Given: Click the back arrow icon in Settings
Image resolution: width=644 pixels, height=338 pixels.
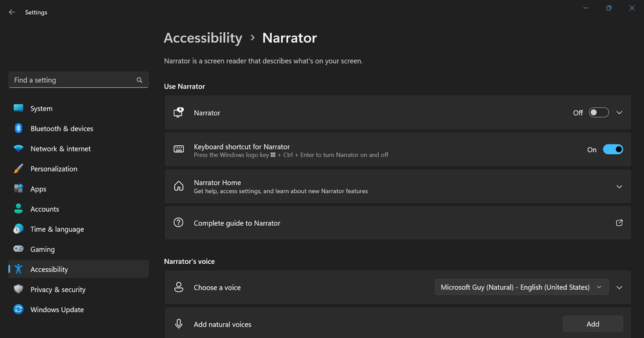Looking at the screenshot, I should (12, 12).
